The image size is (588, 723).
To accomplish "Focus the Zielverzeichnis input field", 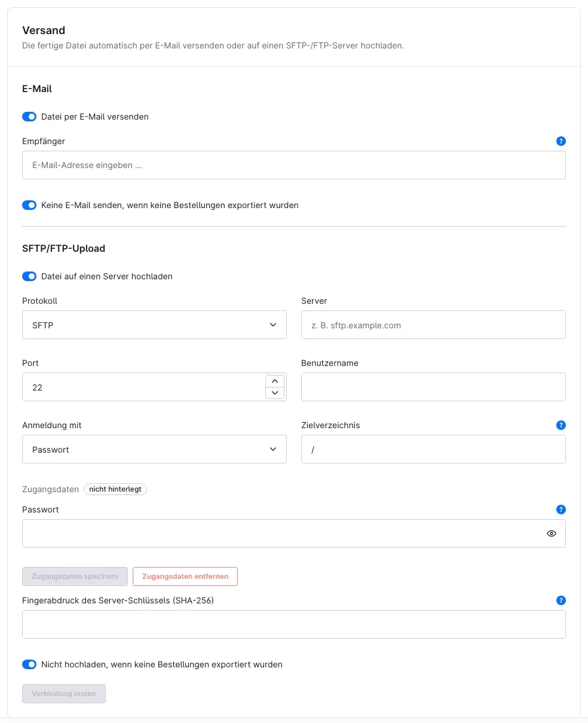I will pyautogui.click(x=433, y=449).
